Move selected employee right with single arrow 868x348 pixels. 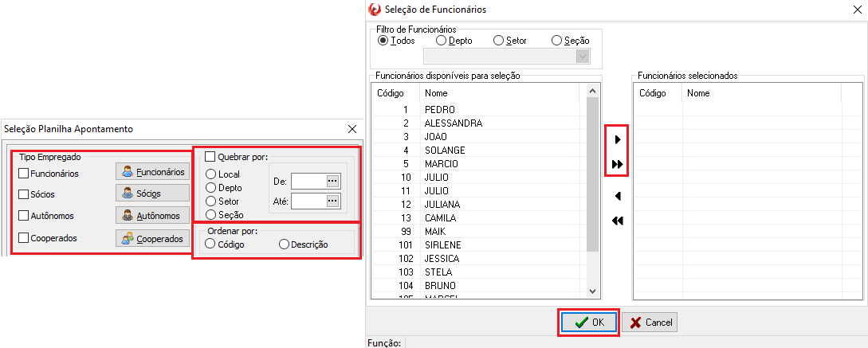[618, 140]
